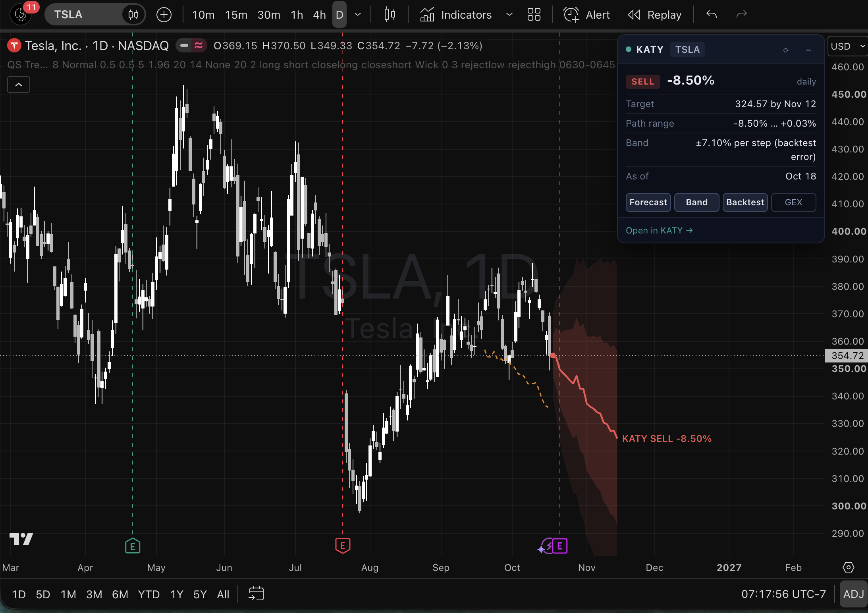Viewport: 868px width, 613px height.
Task: Minimize the KATY panel
Action: [808, 50]
